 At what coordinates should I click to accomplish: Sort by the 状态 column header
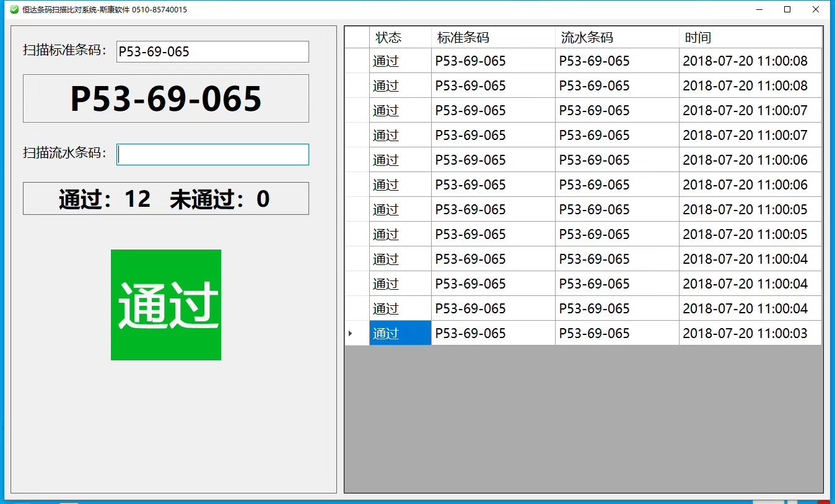tap(400, 37)
